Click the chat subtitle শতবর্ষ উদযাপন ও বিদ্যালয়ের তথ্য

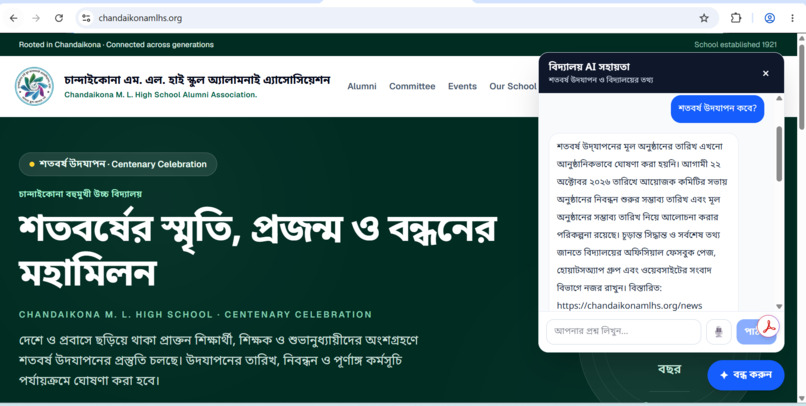[601, 80]
